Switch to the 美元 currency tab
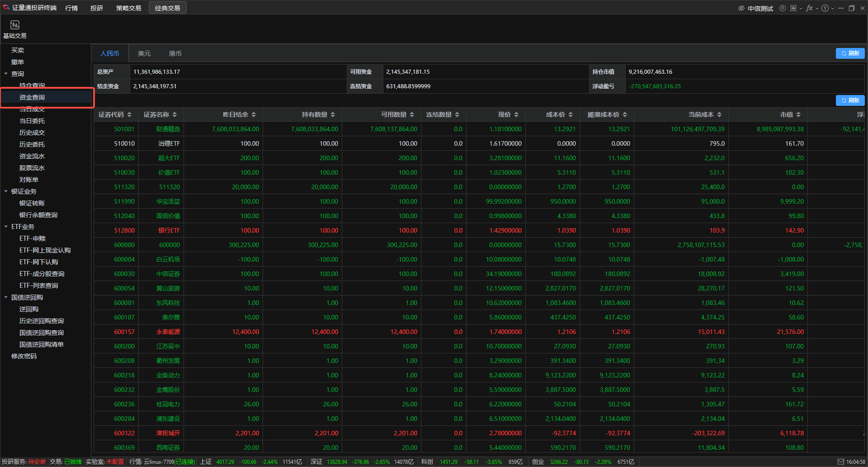The width and height of the screenshot is (868, 467). (x=144, y=53)
